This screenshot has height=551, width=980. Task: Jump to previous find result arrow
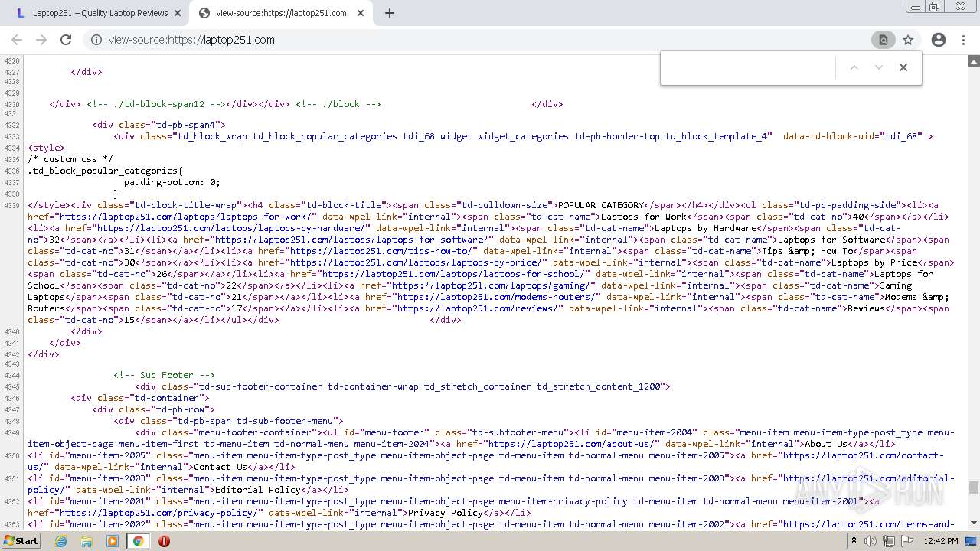coord(854,67)
